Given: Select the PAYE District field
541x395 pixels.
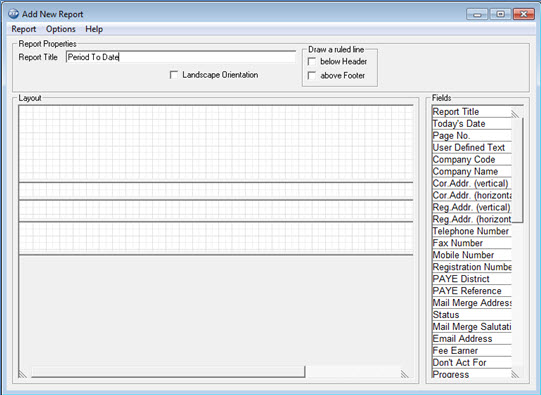Looking at the screenshot, I should click(472, 279).
